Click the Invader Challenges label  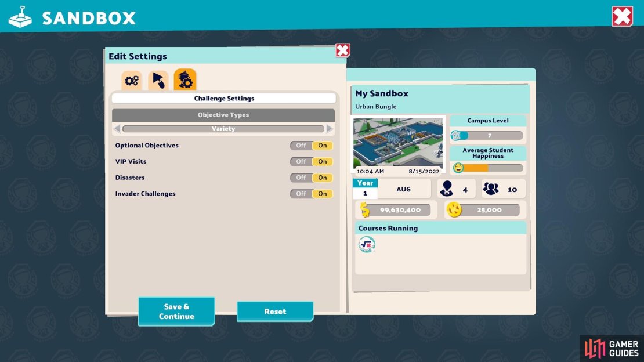click(145, 194)
